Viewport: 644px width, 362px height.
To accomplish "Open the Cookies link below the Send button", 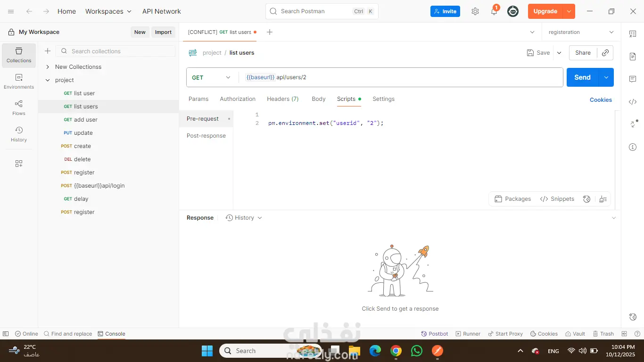I will click(x=601, y=100).
